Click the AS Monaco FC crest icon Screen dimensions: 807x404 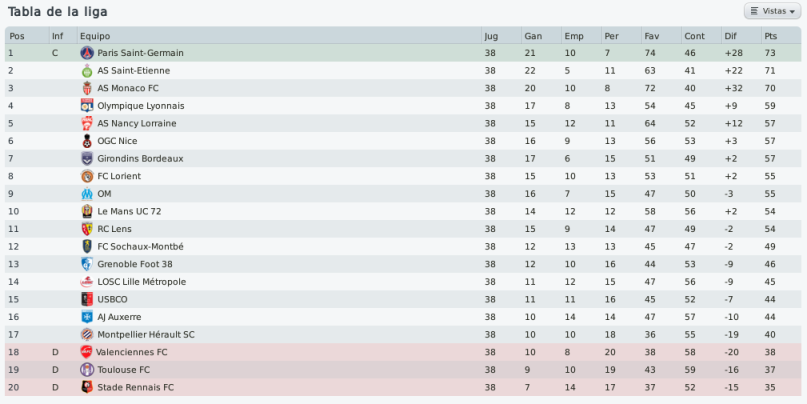87,88
